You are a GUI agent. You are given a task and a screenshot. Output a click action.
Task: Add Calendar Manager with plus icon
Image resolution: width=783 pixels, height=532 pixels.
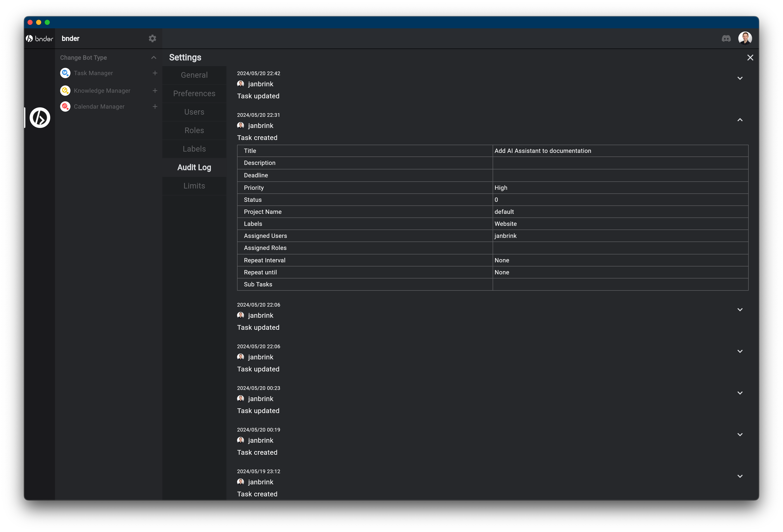tap(155, 106)
